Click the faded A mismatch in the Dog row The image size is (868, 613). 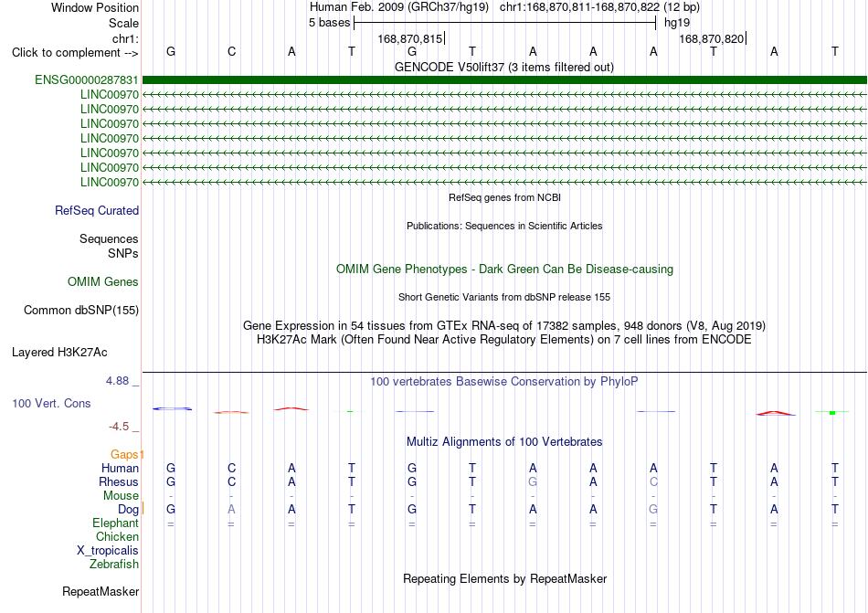(231, 509)
